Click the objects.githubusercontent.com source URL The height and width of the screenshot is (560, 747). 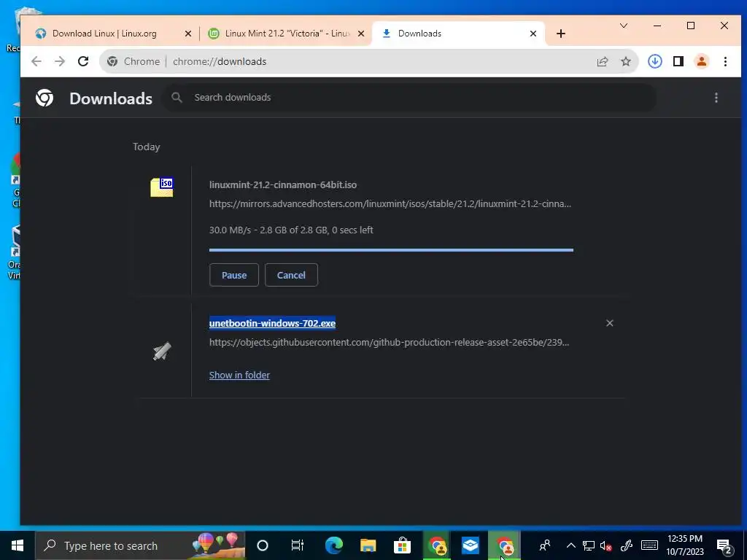tap(390, 343)
